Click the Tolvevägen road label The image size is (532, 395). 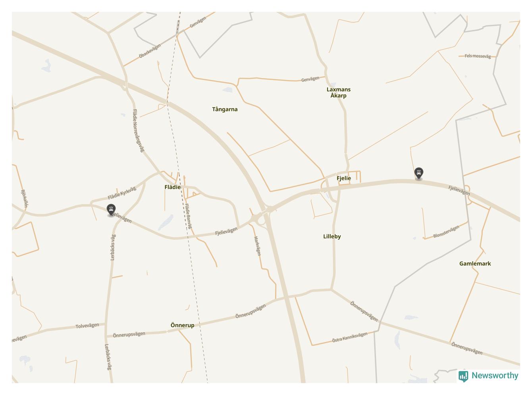pyautogui.click(x=87, y=326)
